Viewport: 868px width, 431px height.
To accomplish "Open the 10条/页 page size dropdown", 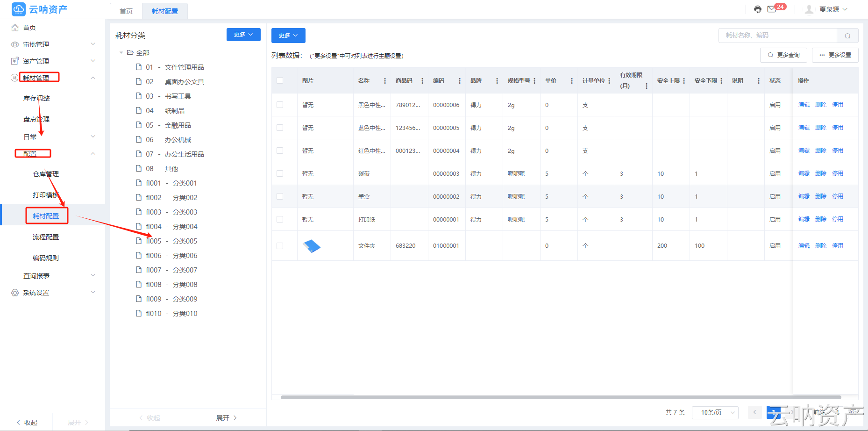I will tap(715, 412).
